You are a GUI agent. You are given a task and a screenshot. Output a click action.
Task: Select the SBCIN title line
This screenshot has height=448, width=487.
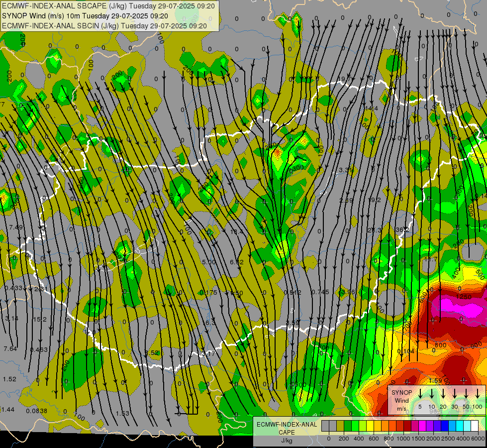104,26
